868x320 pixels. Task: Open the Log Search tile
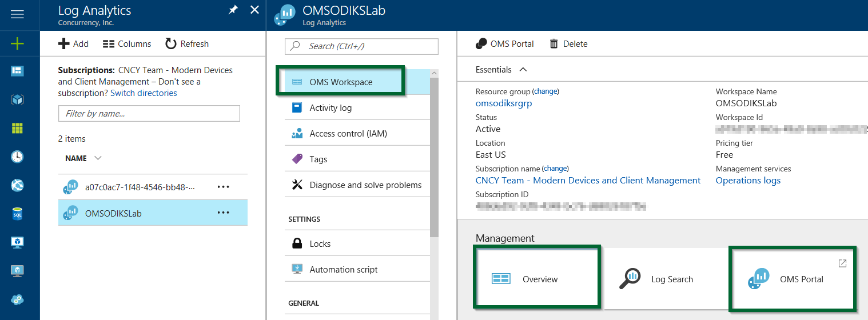(666, 278)
